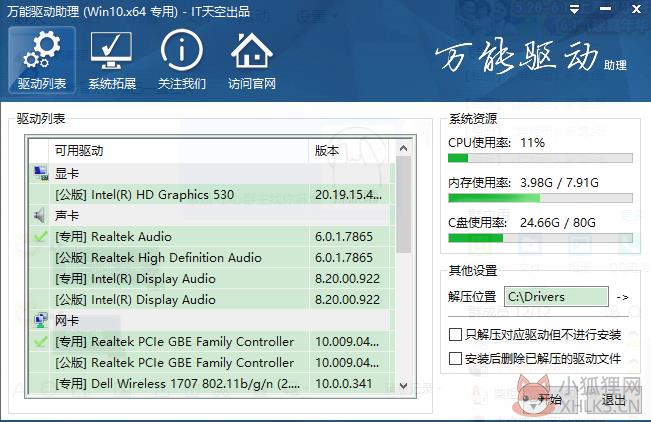Open the 访问官网 home tab
The height and width of the screenshot is (422, 651).
tap(252, 60)
